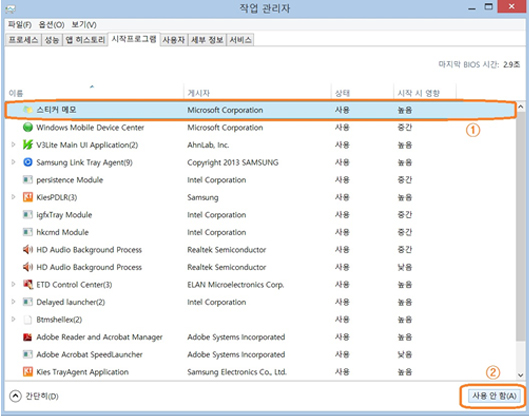Expand the Delayed launcher group
Image resolution: width=532 pixels, height=417 pixels.
click(13, 302)
